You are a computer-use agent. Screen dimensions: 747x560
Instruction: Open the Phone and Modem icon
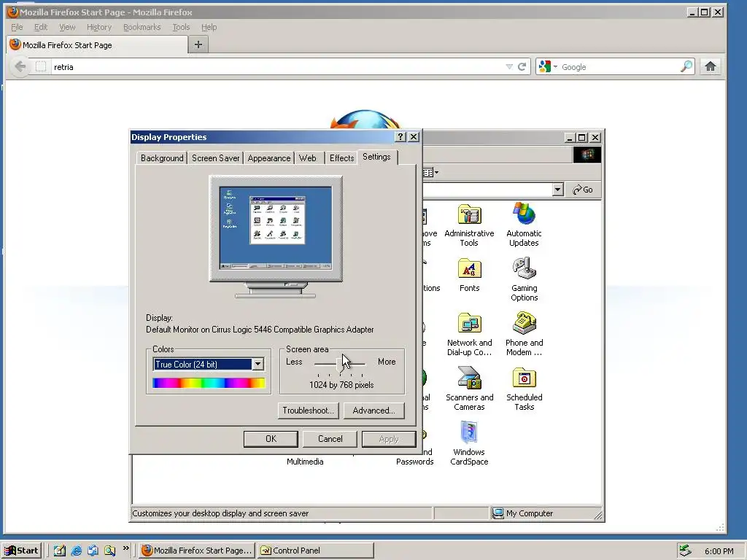(524, 334)
